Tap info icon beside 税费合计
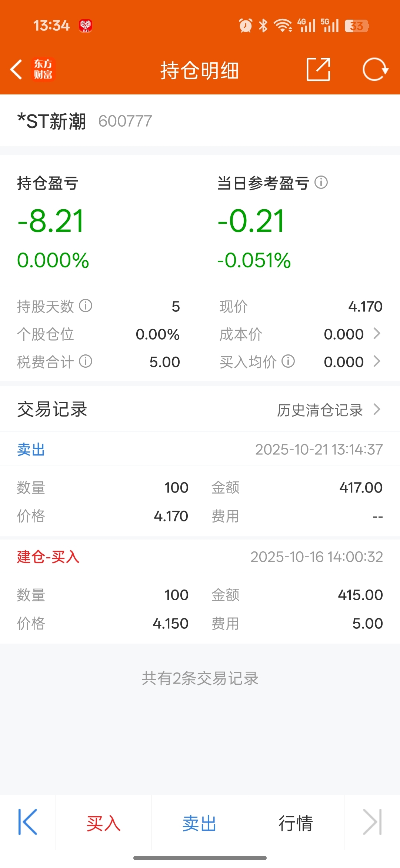Image resolution: width=400 pixels, height=868 pixels. pyautogui.click(x=86, y=361)
